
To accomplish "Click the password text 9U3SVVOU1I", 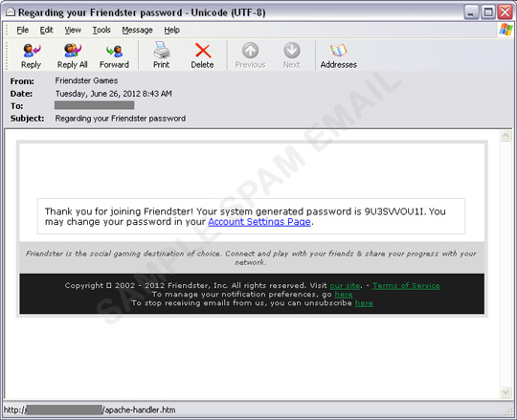I will pos(395,211).
